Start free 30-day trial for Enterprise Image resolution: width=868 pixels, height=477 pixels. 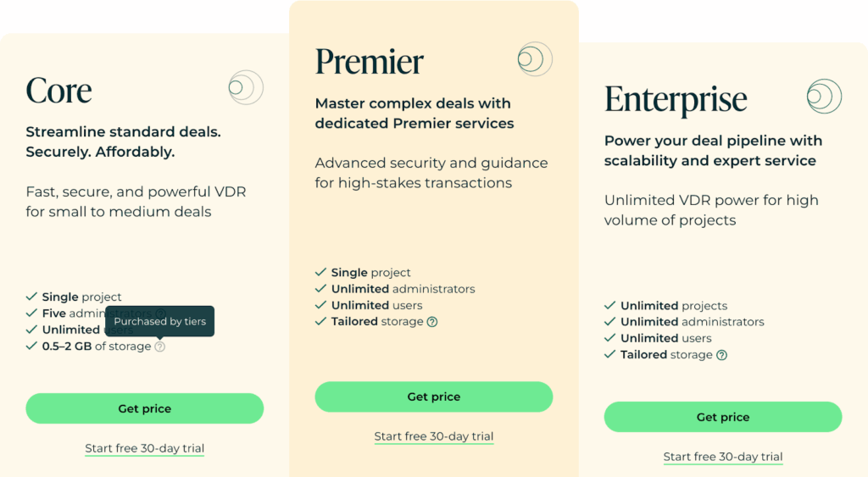click(722, 457)
